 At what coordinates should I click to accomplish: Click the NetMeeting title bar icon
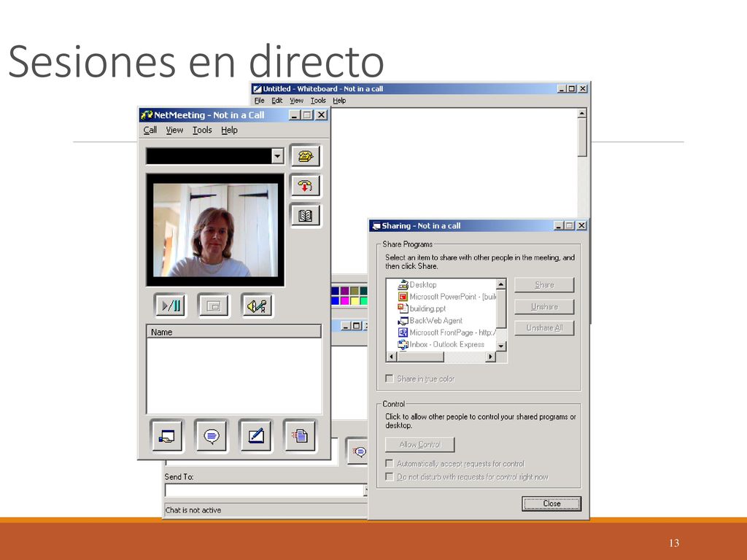pyautogui.click(x=146, y=114)
